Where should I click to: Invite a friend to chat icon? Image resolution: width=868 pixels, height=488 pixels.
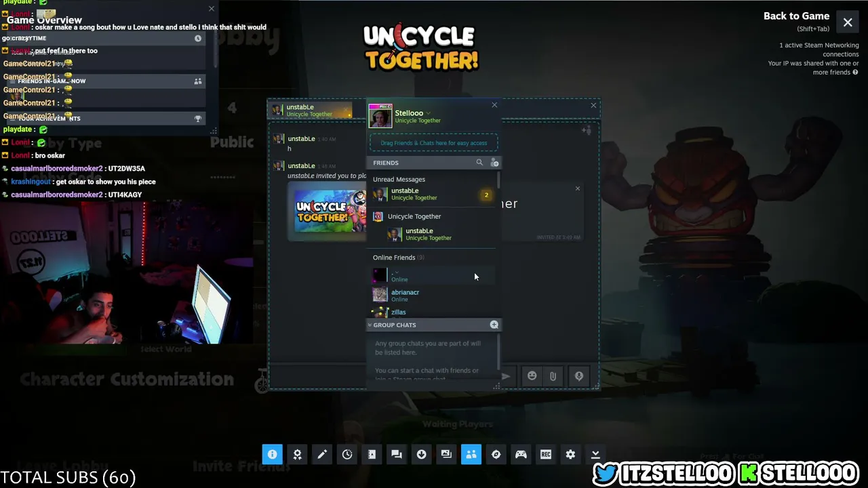(x=587, y=130)
